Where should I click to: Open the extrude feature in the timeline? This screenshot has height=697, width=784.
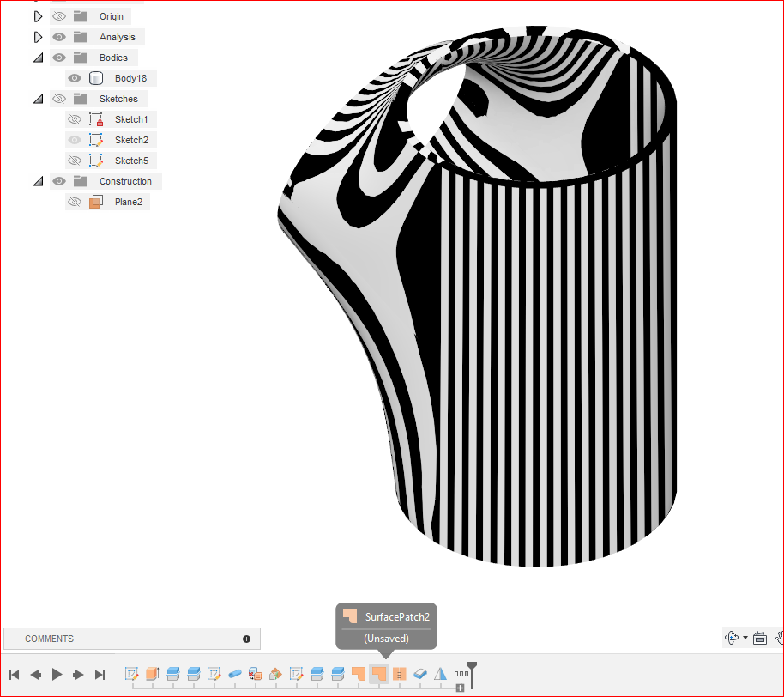point(152,674)
